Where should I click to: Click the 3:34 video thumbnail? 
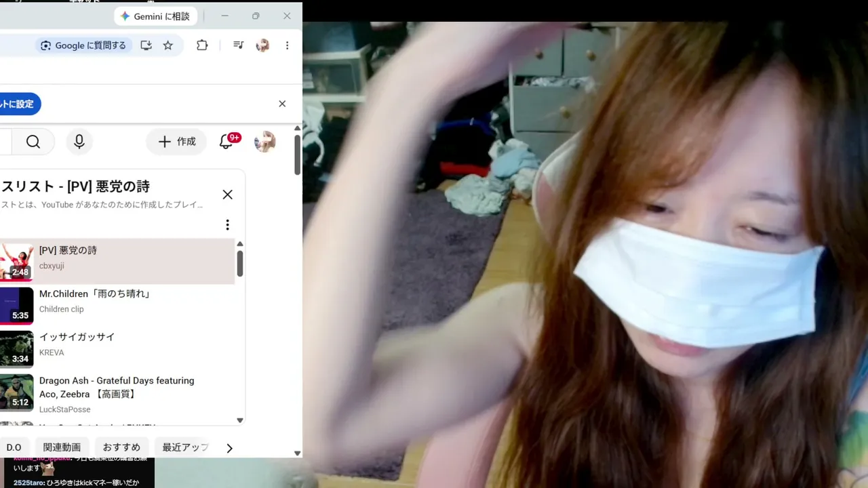point(16,349)
